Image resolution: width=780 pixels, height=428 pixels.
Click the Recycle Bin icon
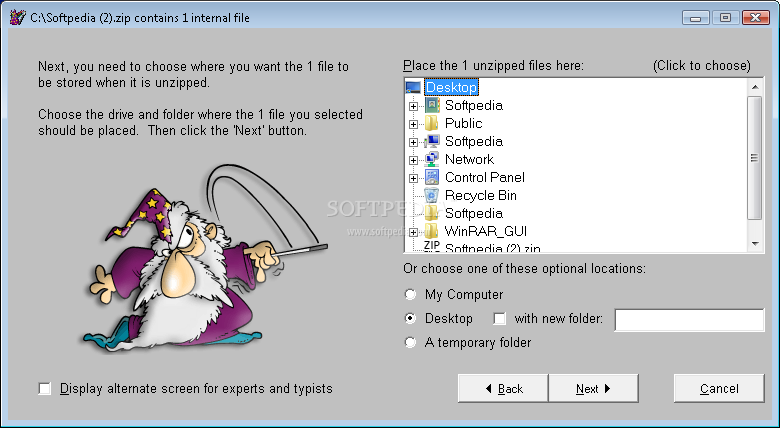(x=432, y=195)
